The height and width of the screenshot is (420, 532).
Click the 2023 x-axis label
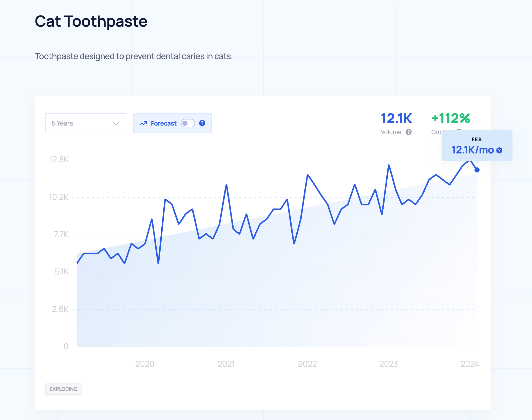click(389, 364)
